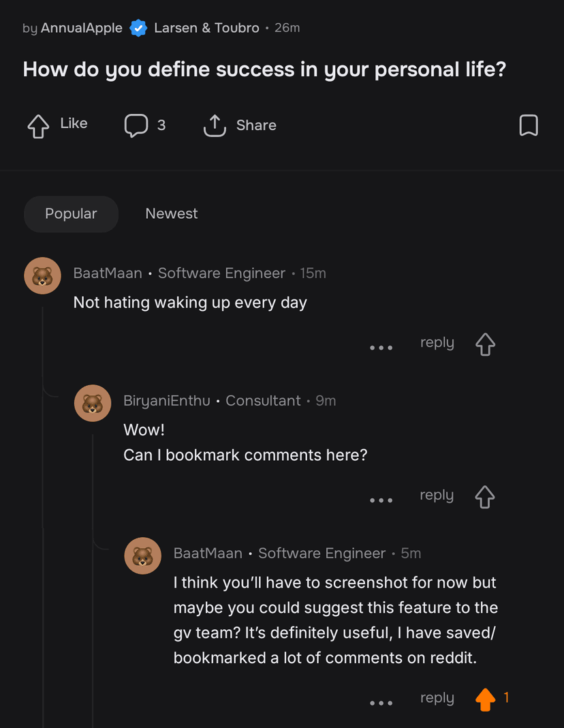Image resolution: width=564 pixels, height=728 pixels.
Task: Switch to the Popular comments tab
Action: pos(71,214)
